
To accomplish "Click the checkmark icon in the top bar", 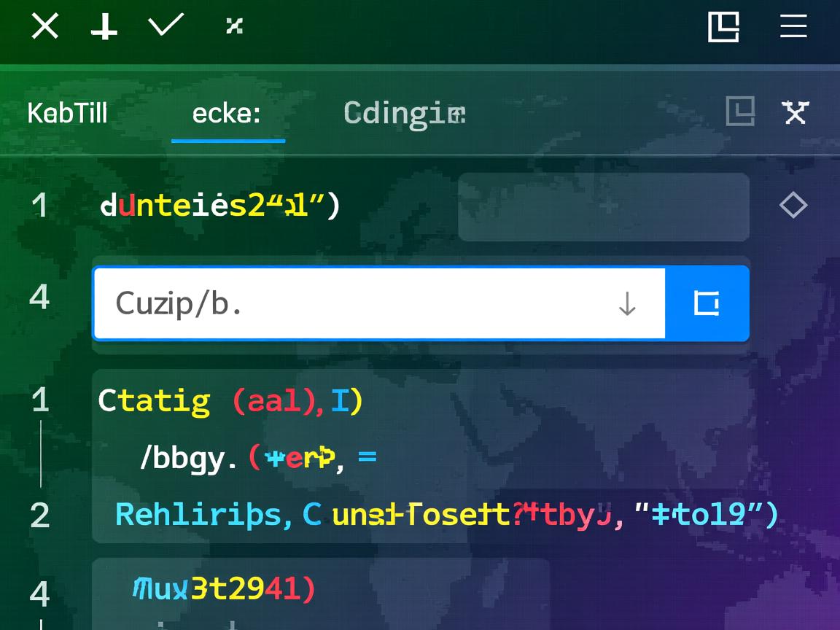I will [x=166, y=26].
